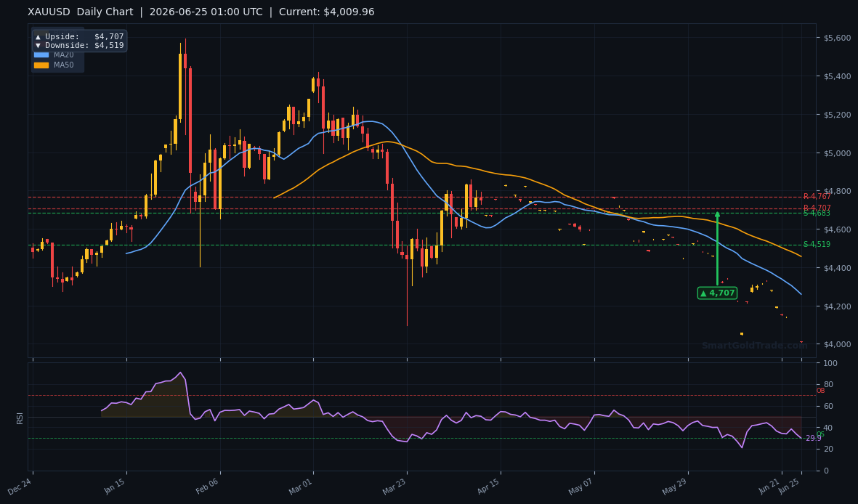Click the S 4,683 support label
858x504 pixels.
pyautogui.click(x=817, y=214)
